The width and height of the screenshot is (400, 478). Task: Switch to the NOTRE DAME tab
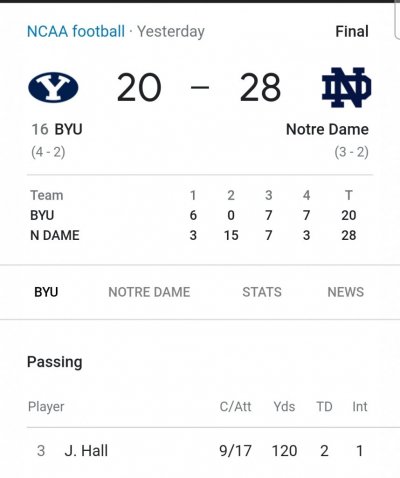[149, 292]
